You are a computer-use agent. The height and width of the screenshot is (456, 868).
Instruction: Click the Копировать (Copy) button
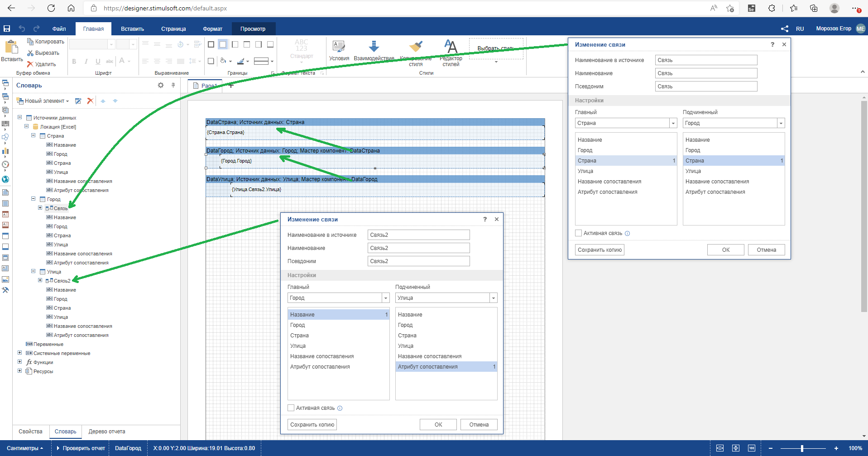click(x=46, y=42)
